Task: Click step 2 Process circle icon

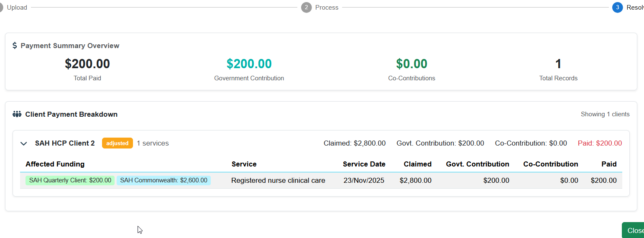Action: (x=306, y=8)
